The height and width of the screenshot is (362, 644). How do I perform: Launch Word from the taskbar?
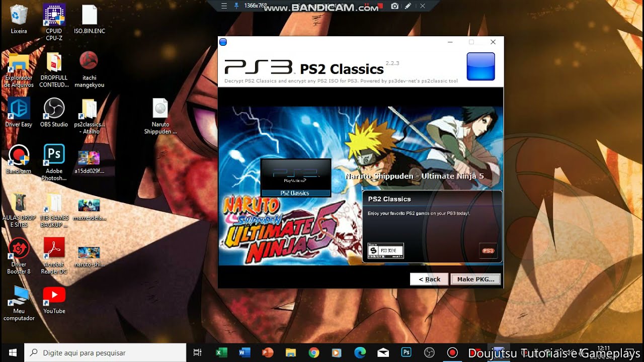(x=245, y=352)
